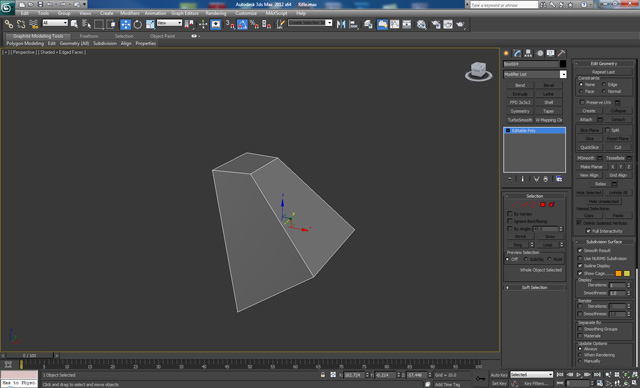Image resolution: width=640 pixels, height=388 pixels.
Task: Open the MAXScript menu
Action: (x=276, y=13)
